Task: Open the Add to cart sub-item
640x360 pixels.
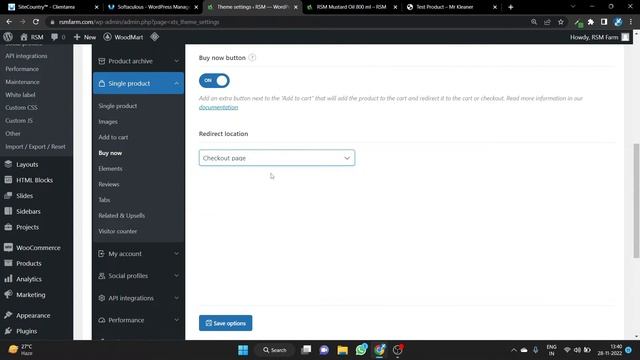Action: [x=113, y=137]
